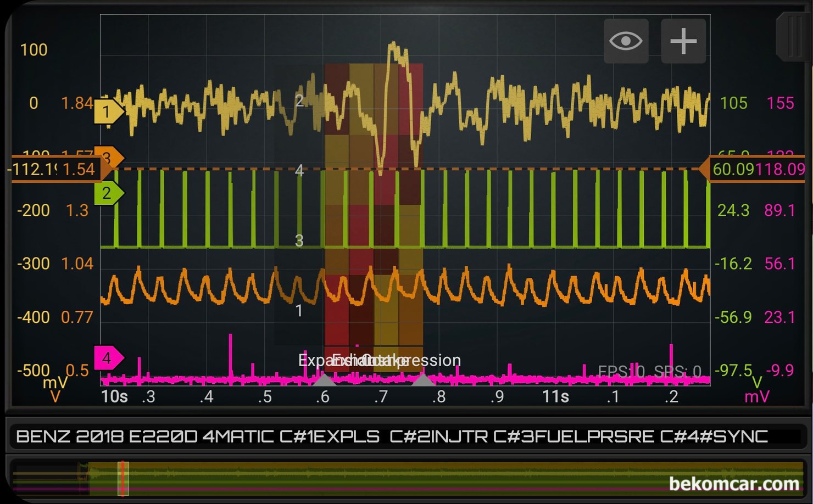Click the magenta 155 scale value
Image resolution: width=813 pixels, height=504 pixels.
point(780,103)
